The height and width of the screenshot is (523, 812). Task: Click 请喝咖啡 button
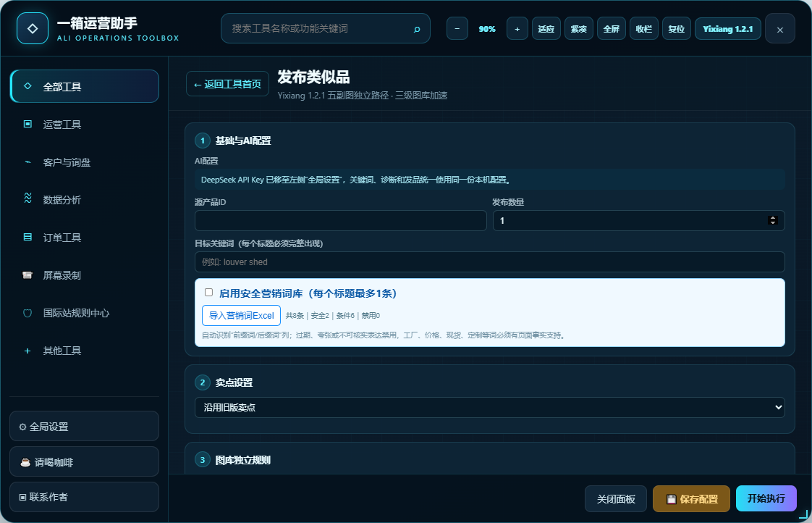click(x=85, y=461)
